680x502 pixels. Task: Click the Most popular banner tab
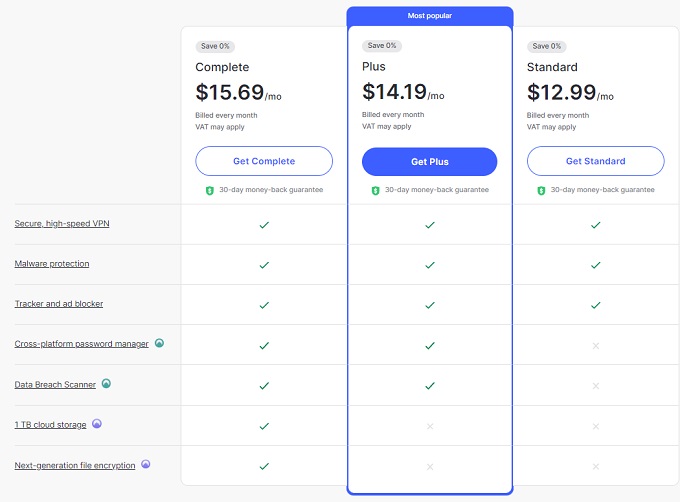(429, 16)
